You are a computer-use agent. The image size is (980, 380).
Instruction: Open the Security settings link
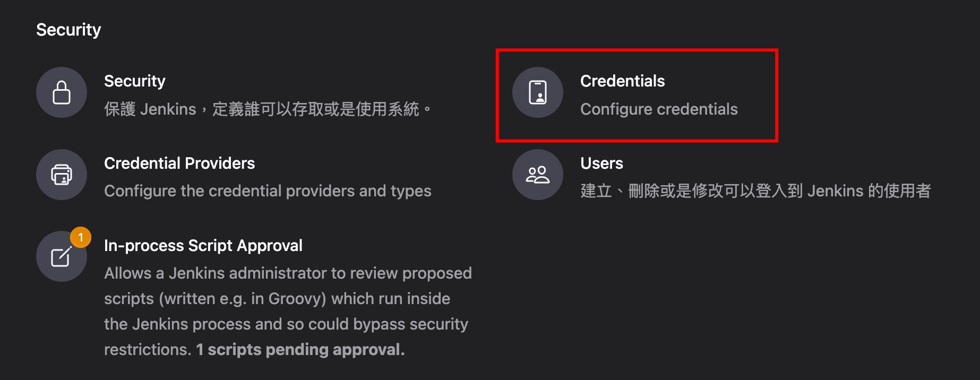(135, 81)
